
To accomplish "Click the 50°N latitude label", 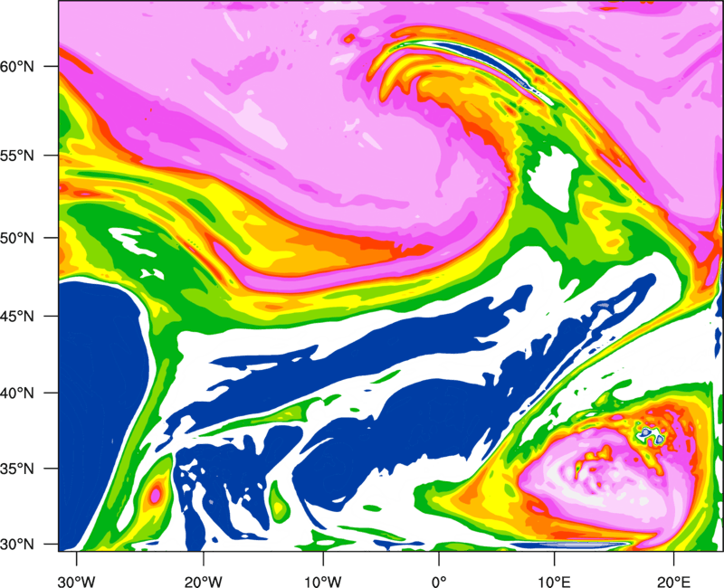I will pos(17,238).
